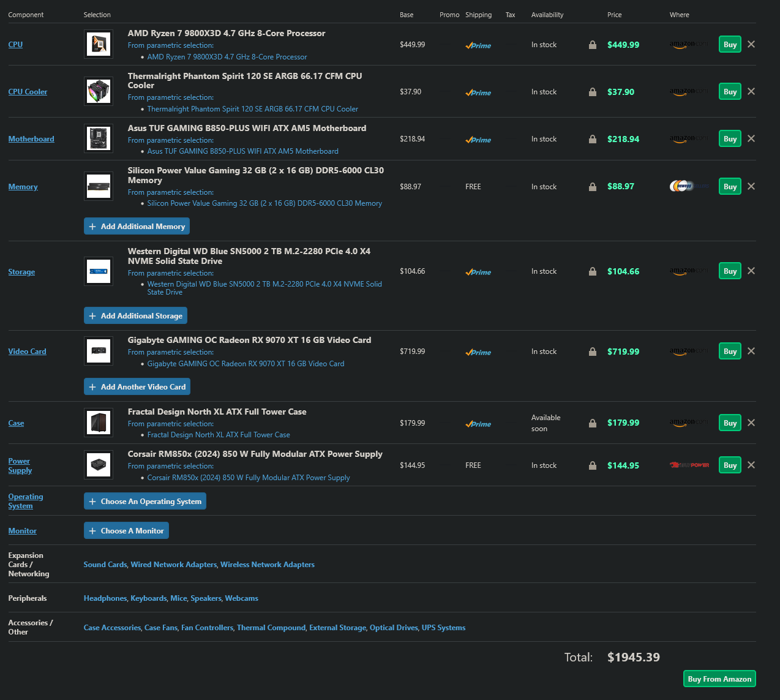
Task: Remove the CPU Cooler with its X icon
Action: click(751, 91)
